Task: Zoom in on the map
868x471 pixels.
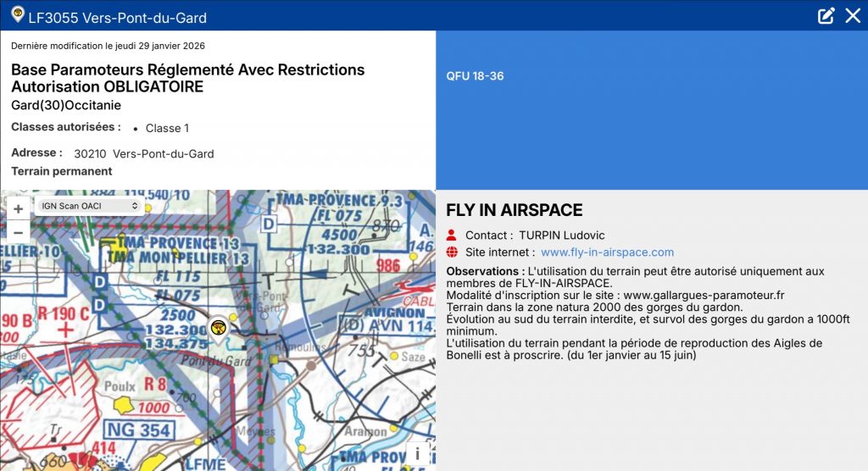Action: pyautogui.click(x=18, y=208)
